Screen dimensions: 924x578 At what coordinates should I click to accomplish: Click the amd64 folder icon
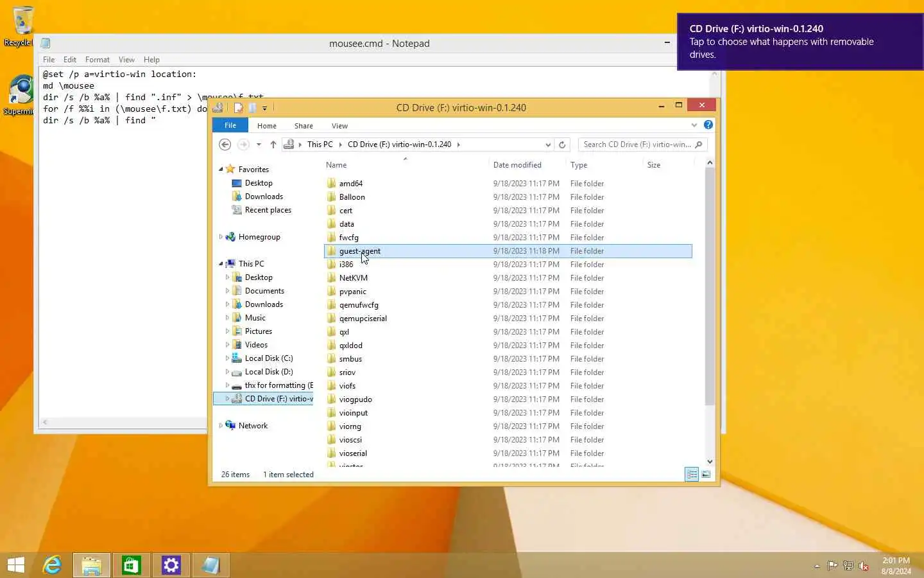[331, 183]
